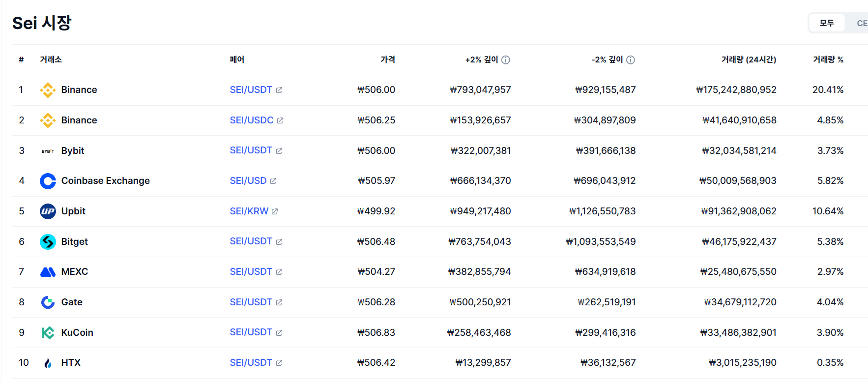This screenshot has height=382, width=868.
Task: Open the MEXC exchange name
Action: [x=75, y=272]
